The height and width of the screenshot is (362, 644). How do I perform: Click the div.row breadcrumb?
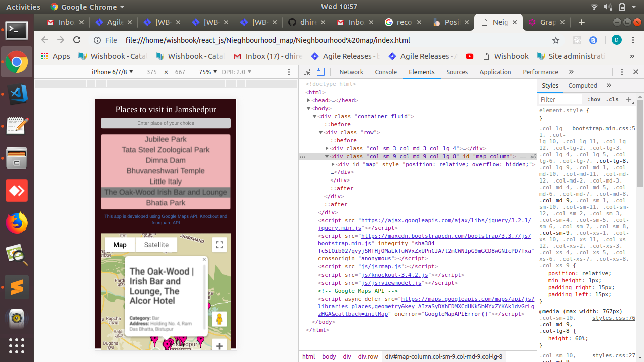368,356
